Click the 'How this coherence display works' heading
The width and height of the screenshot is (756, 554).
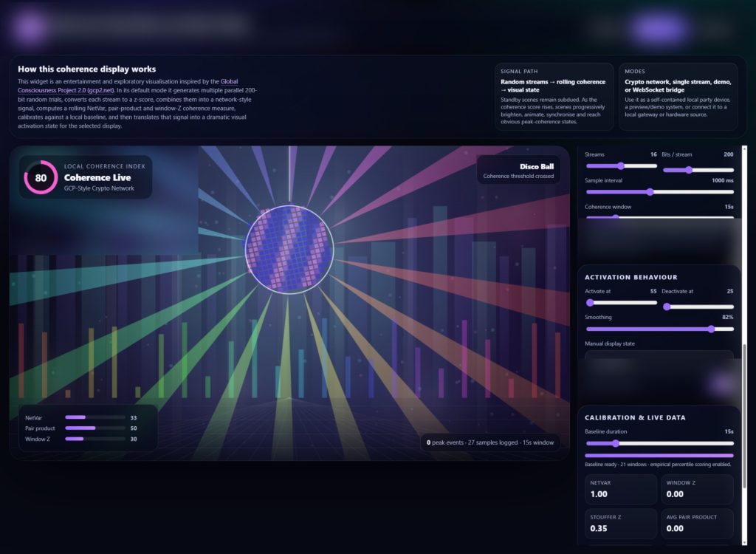87,69
